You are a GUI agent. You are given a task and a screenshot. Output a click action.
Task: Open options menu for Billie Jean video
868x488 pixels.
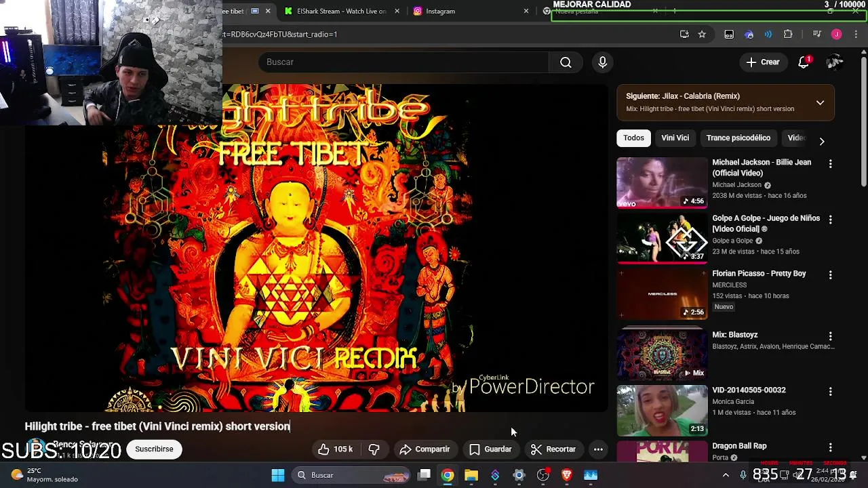pyautogui.click(x=830, y=164)
